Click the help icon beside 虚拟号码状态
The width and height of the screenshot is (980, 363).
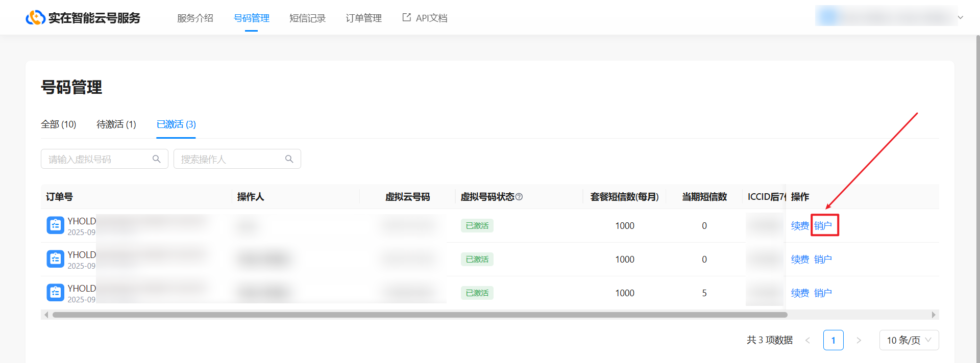(x=519, y=197)
